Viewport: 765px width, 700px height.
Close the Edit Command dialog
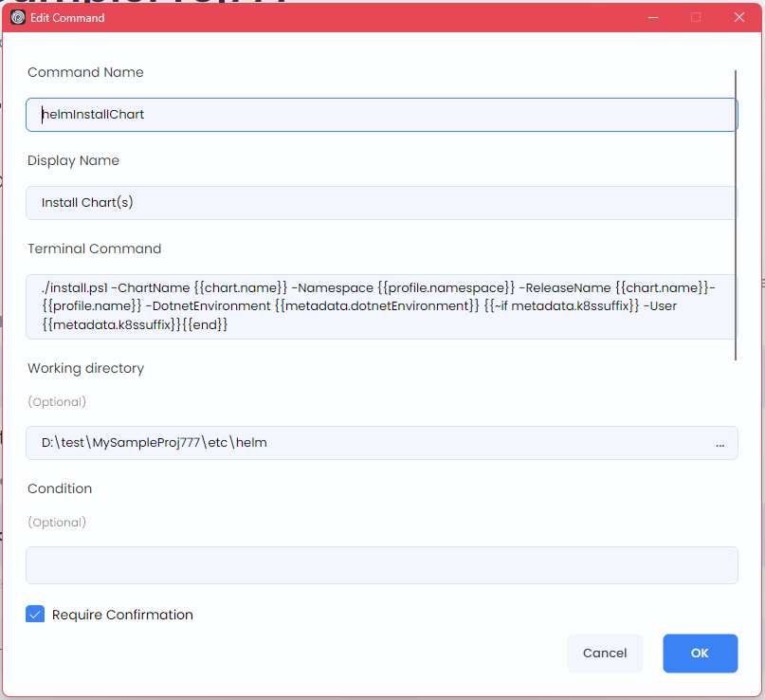point(738,17)
